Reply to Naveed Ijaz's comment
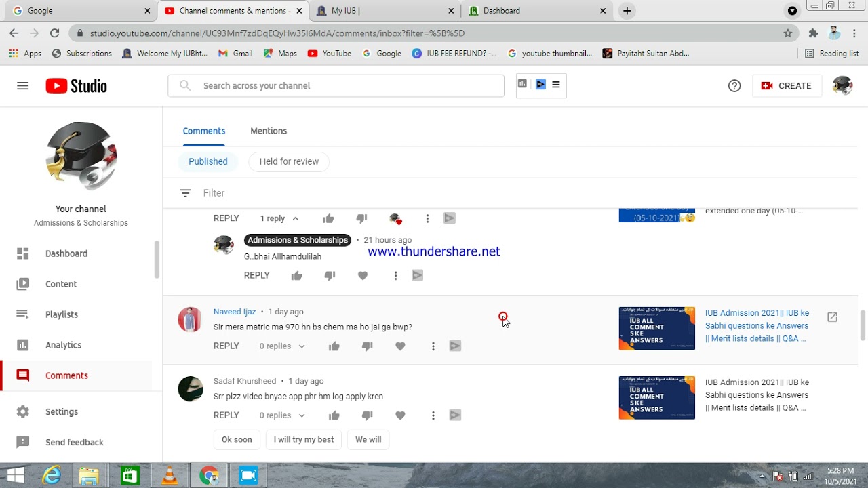The width and height of the screenshot is (868, 488). coord(226,346)
